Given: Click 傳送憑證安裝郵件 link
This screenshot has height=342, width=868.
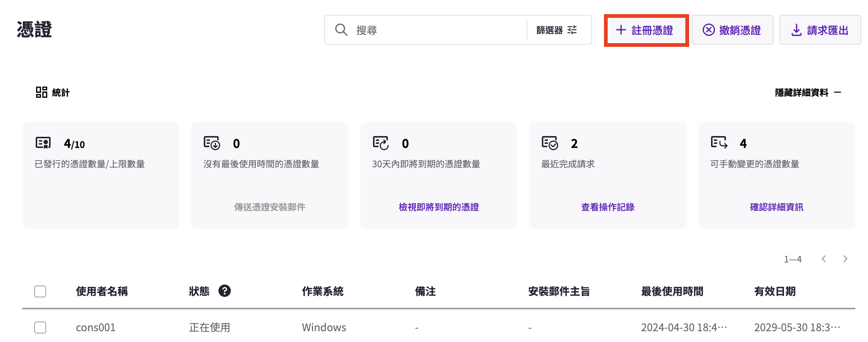Looking at the screenshot, I should (270, 207).
